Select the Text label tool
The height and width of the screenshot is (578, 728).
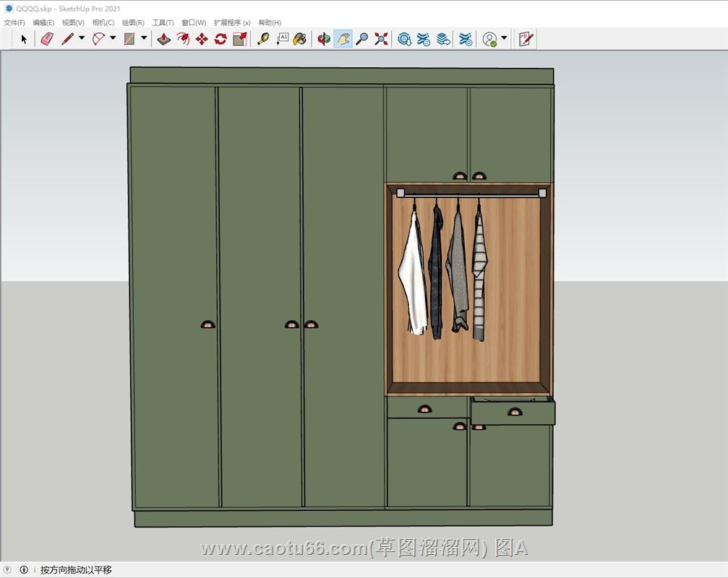282,39
